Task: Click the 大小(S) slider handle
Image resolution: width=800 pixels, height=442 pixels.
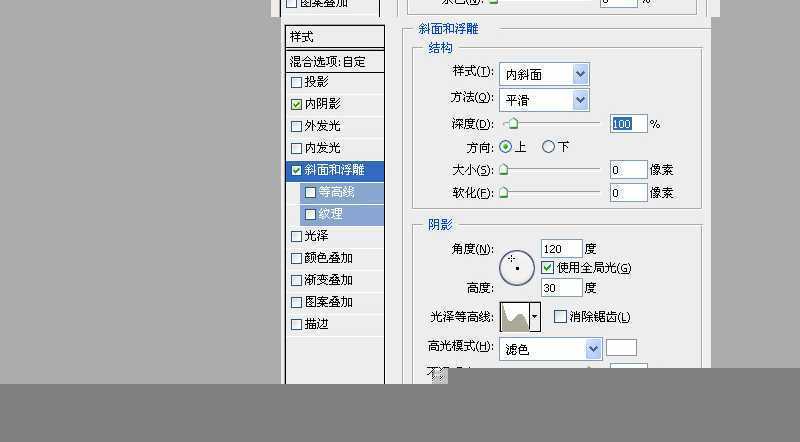Action: click(504, 169)
